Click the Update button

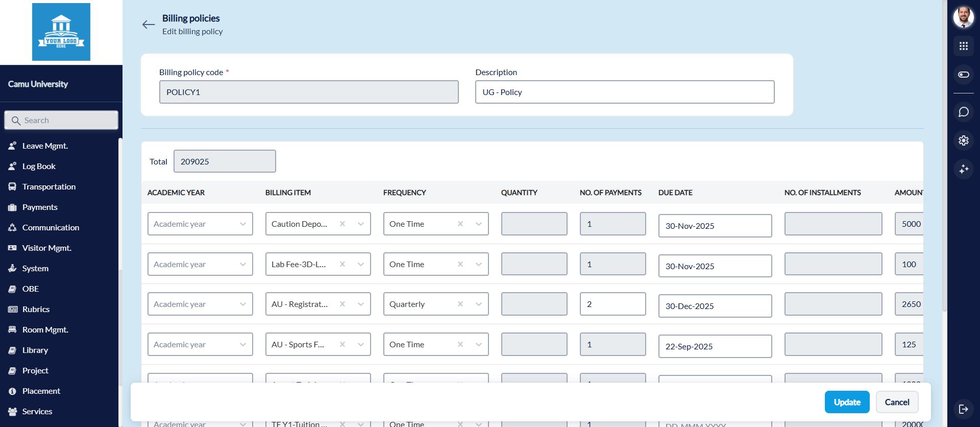pos(847,402)
